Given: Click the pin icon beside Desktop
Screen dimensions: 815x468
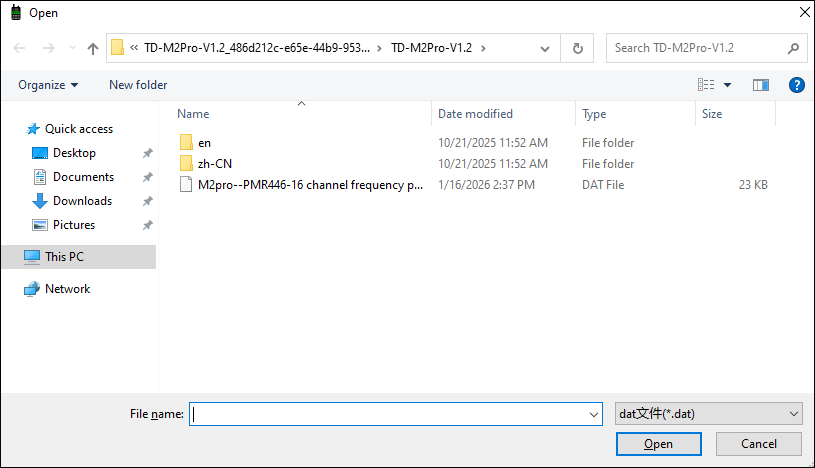Looking at the screenshot, I should (x=148, y=153).
